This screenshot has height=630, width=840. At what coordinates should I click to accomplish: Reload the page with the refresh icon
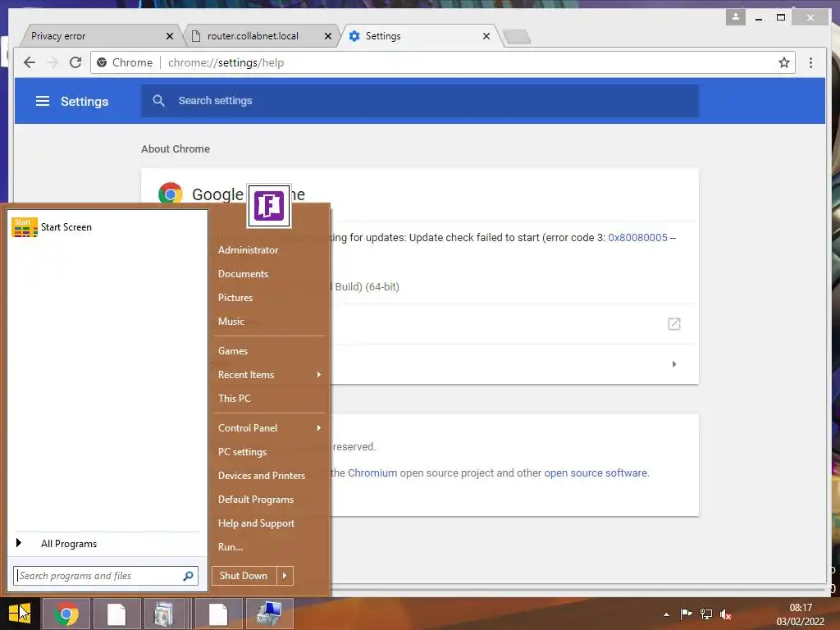tap(75, 62)
